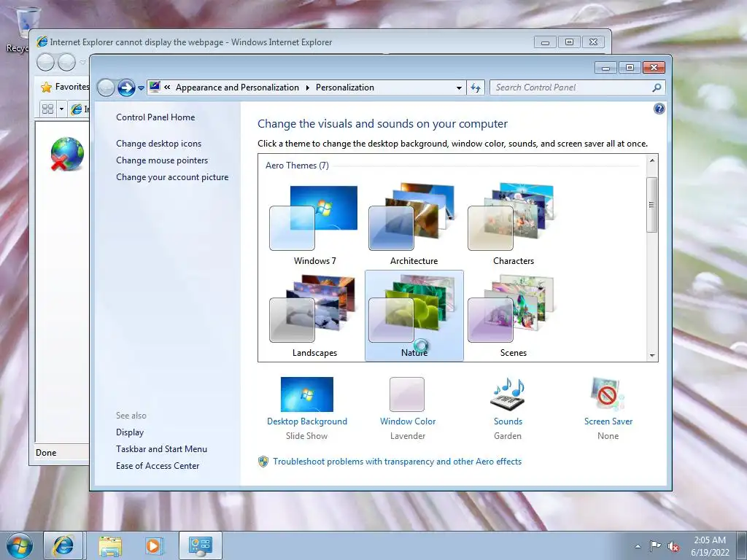This screenshot has height=560, width=747.
Task: Click Appearance and Personalization breadcrumb
Action: (x=237, y=87)
